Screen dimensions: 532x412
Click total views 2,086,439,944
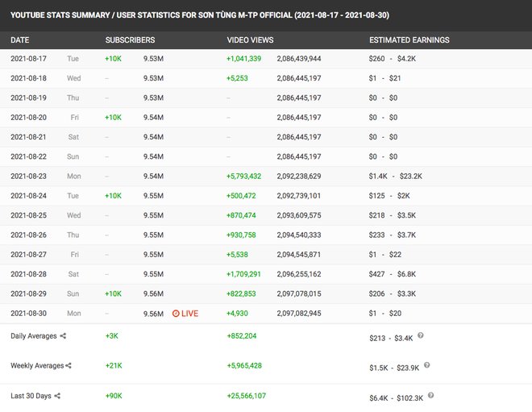[x=299, y=59]
